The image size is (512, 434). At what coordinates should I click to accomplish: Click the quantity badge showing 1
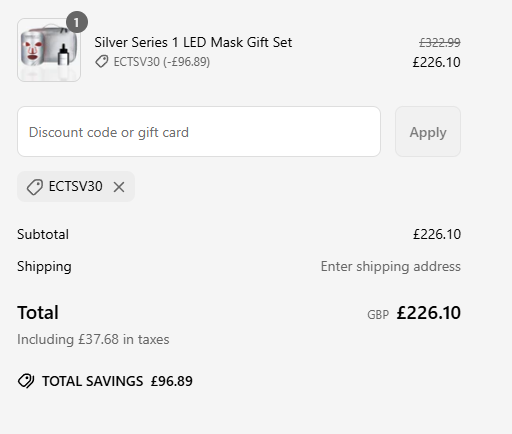tap(77, 22)
